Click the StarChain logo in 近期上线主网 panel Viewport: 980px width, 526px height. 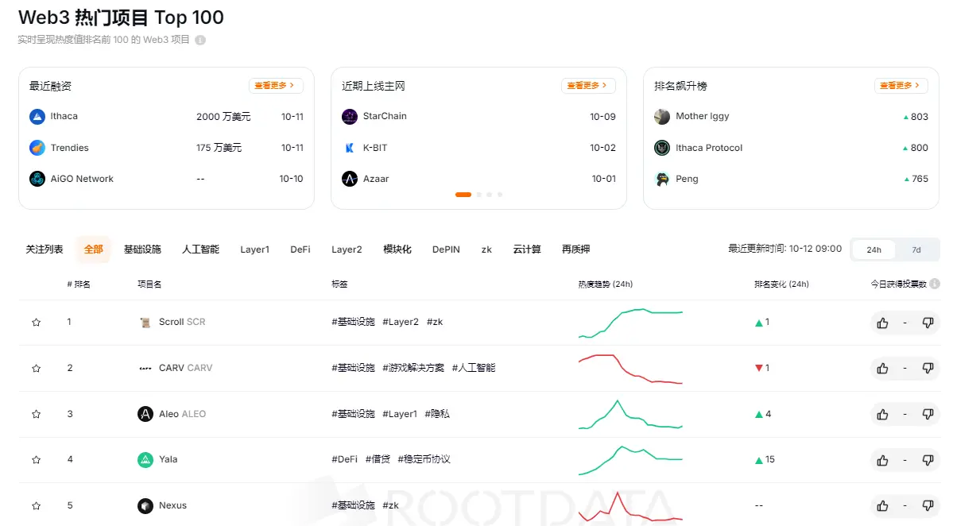click(349, 116)
